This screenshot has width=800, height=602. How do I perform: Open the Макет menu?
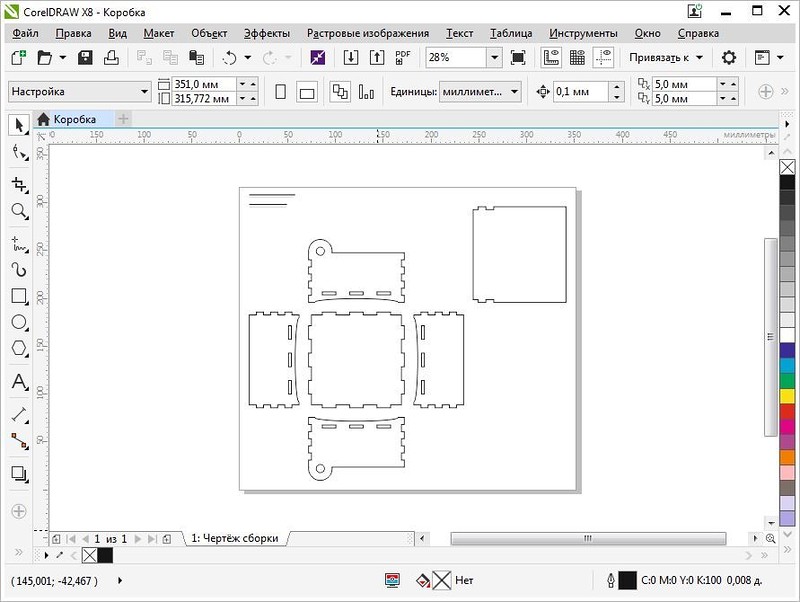[159, 33]
